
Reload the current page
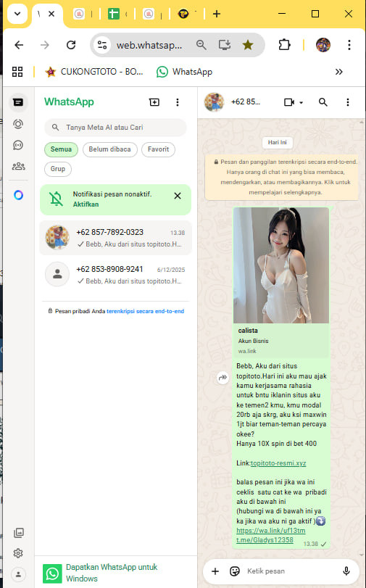pyautogui.click(x=71, y=46)
